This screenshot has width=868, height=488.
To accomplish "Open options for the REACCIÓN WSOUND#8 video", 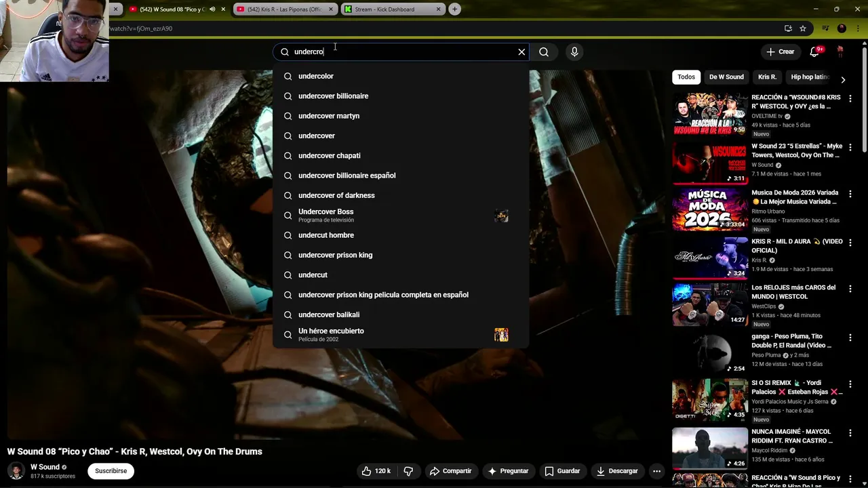I will (850, 99).
